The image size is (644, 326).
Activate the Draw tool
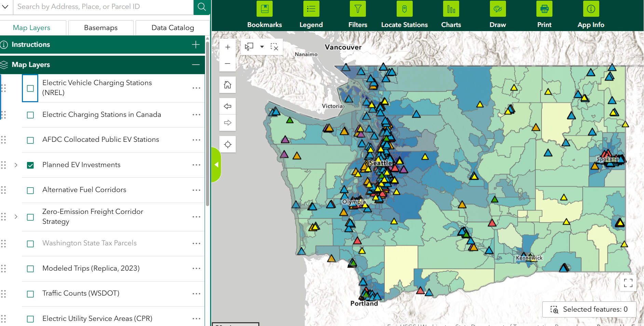[497, 9]
